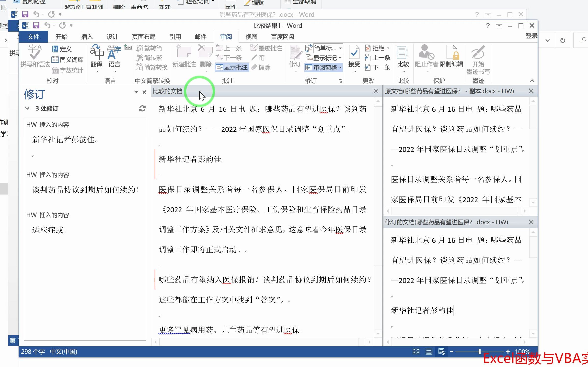The width and height of the screenshot is (588, 368).
Task: Open Chinese conversion (简繁转换) options
Action: [152, 67]
